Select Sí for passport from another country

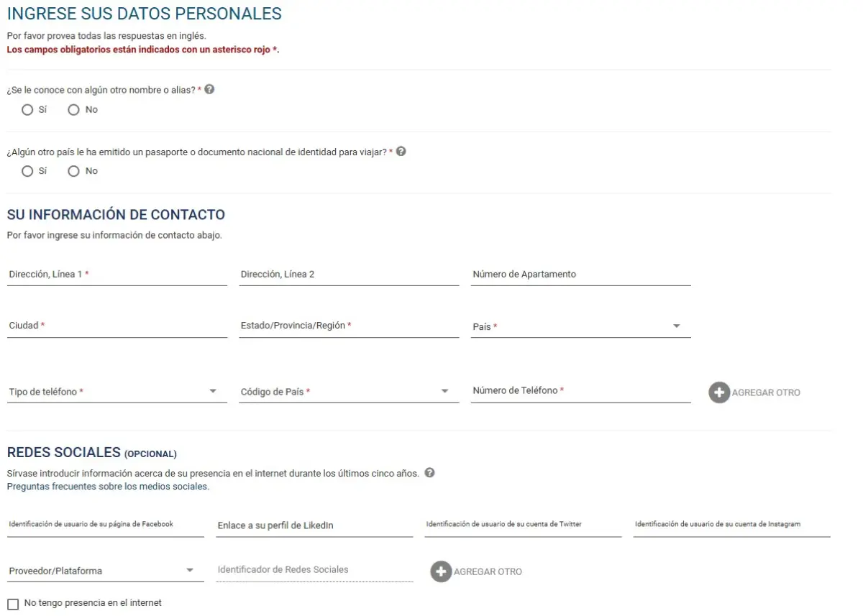pos(27,171)
